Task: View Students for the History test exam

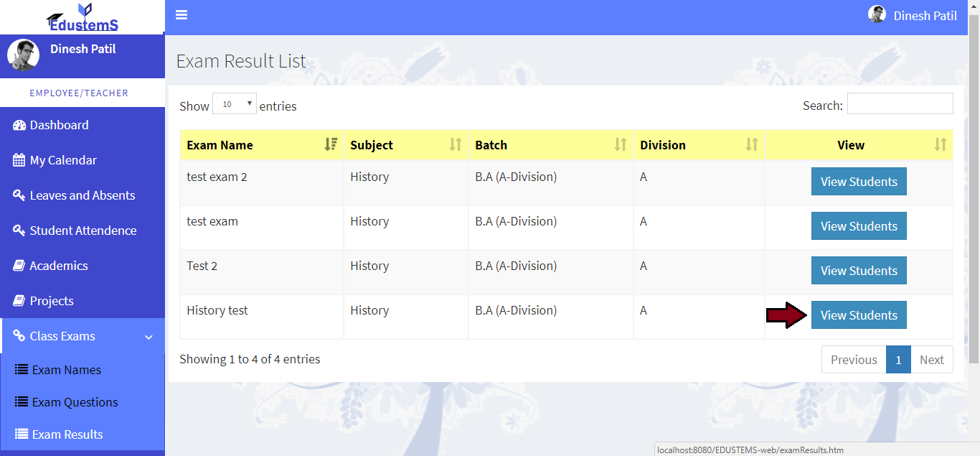Action: pos(859,315)
